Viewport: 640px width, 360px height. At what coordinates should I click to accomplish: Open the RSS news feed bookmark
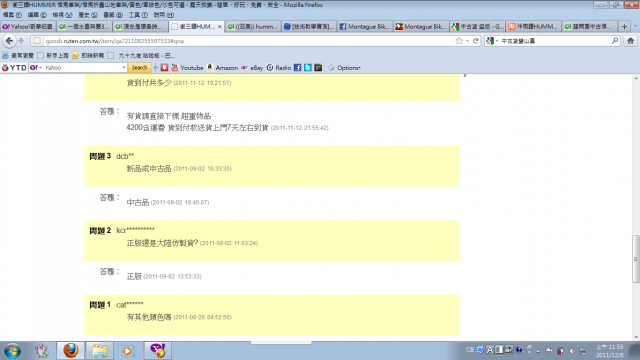click(88, 56)
